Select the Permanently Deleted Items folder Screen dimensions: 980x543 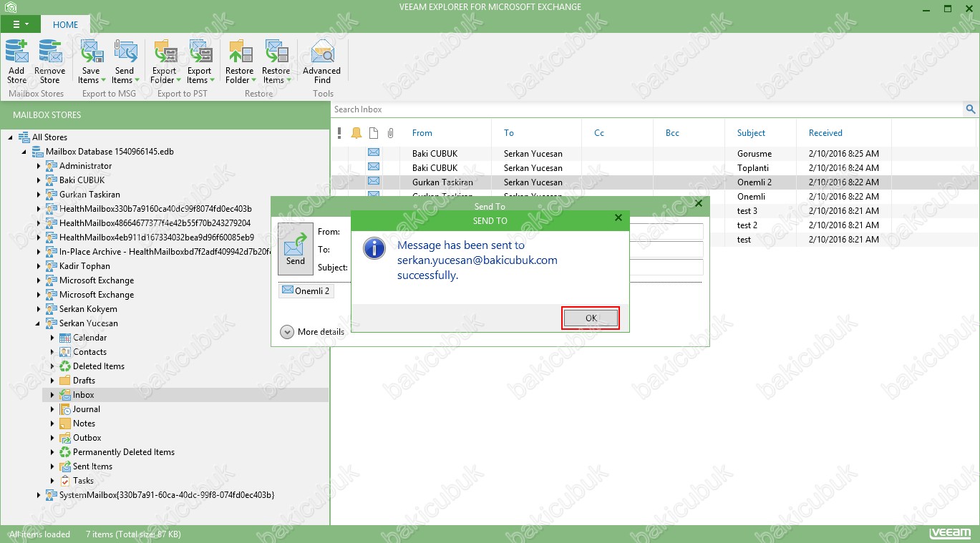coord(124,452)
